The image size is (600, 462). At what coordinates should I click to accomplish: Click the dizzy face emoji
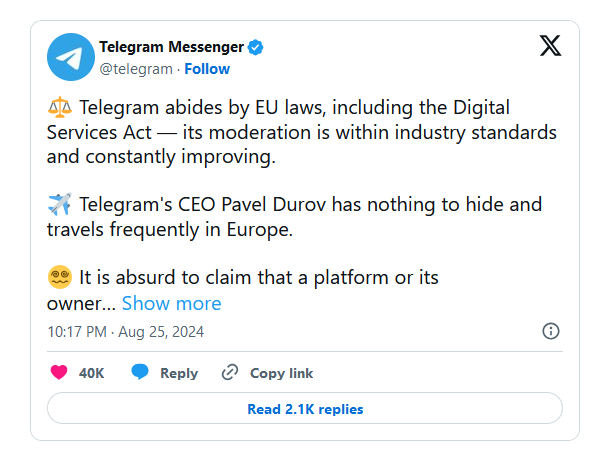[x=59, y=277]
